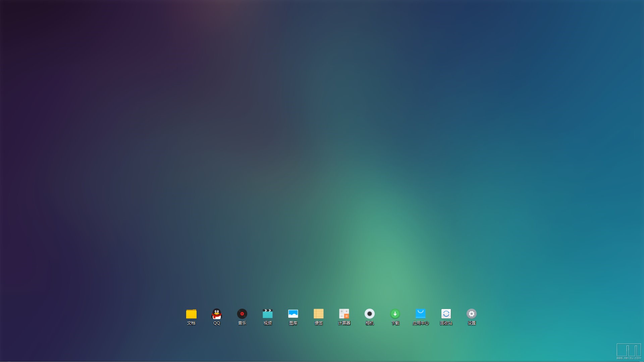Viewport: 644px width, 362px height.
Task: Launch the QQ penguin icon
Action: tap(217, 314)
